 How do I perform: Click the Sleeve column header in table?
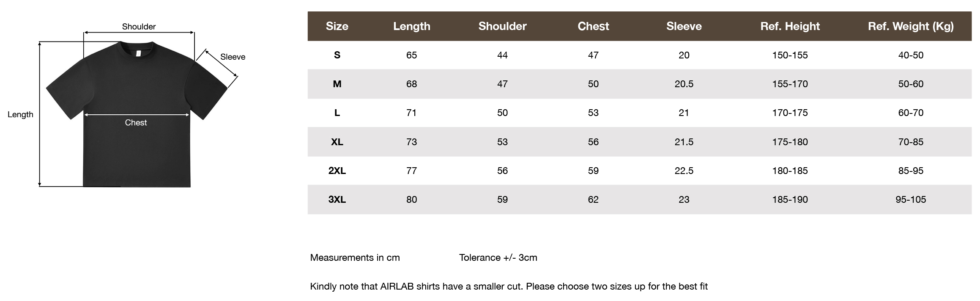click(684, 26)
